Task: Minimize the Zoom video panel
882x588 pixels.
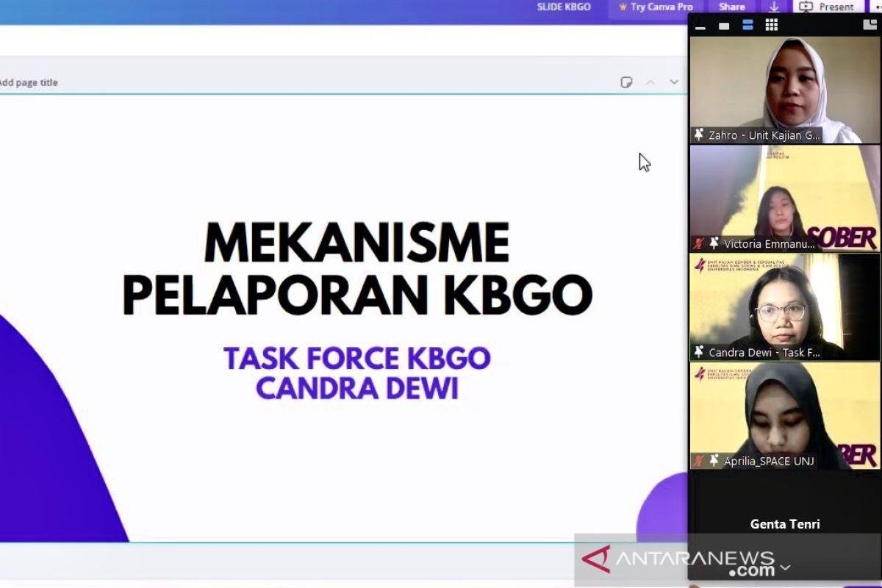Action: coord(700,26)
